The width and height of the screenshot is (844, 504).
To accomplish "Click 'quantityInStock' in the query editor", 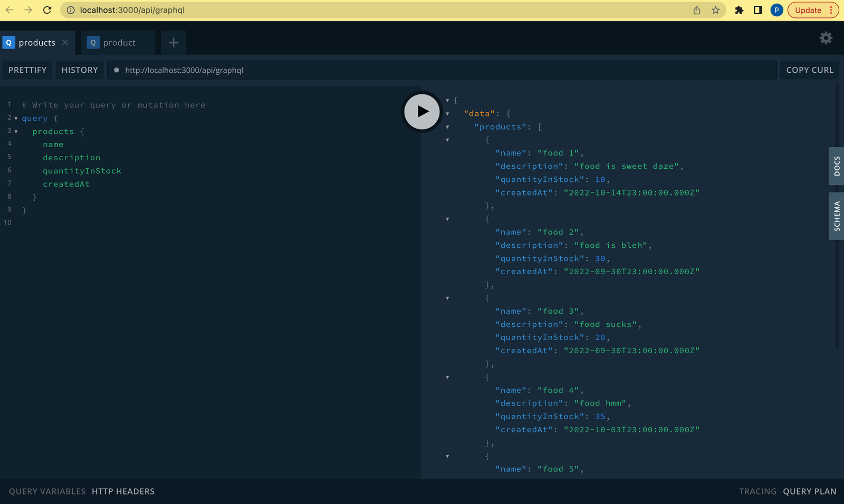I will point(82,171).
